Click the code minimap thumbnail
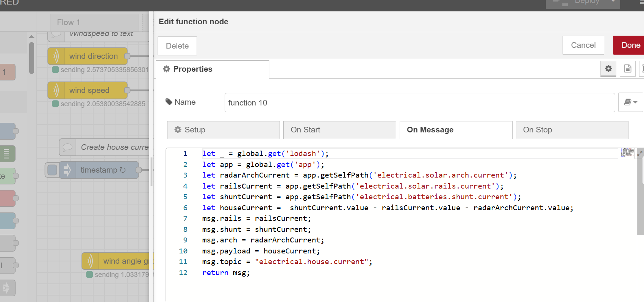Image resolution: width=644 pixels, height=302 pixels. point(628,153)
